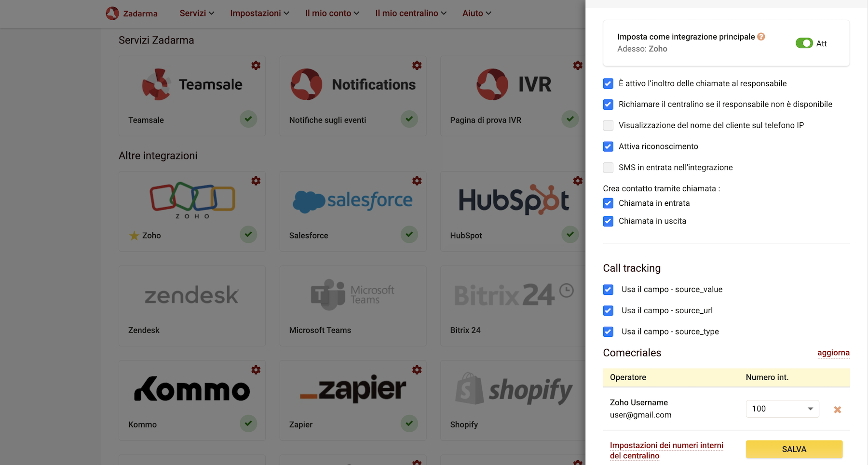This screenshot has width=868, height=465.
Task: Open the Kommo card's gear settings icon
Action: (x=256, y=370)
